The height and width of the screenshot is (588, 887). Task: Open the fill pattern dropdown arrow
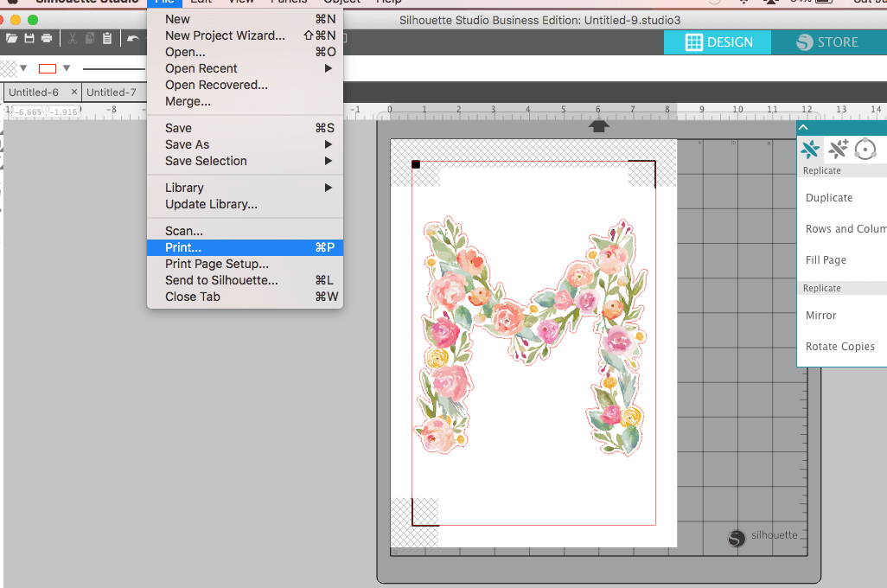(23, 68)
